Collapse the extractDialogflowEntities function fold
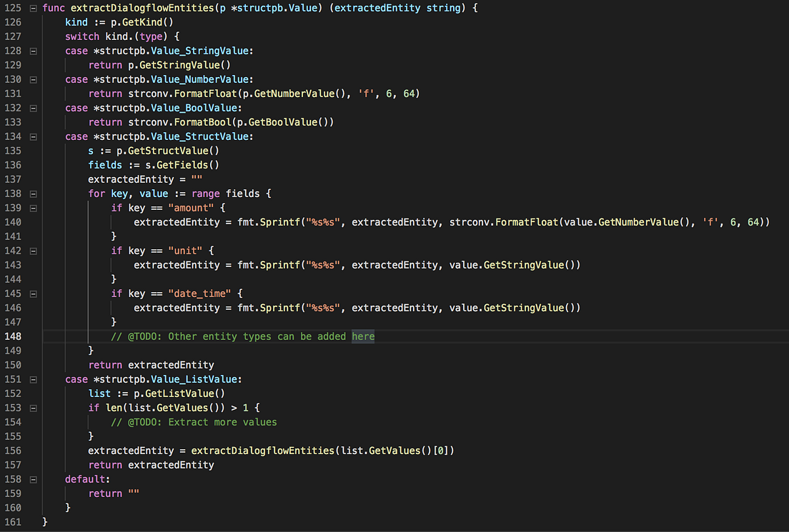The image size is (789, 532). pos(33,8)
